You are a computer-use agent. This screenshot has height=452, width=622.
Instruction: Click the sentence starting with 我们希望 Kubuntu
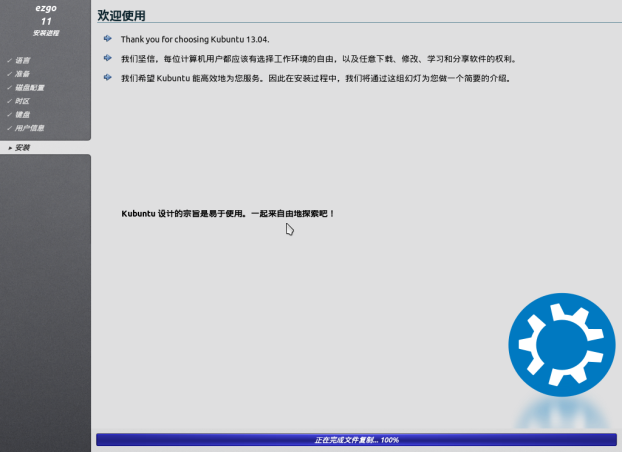click(316, 78)
